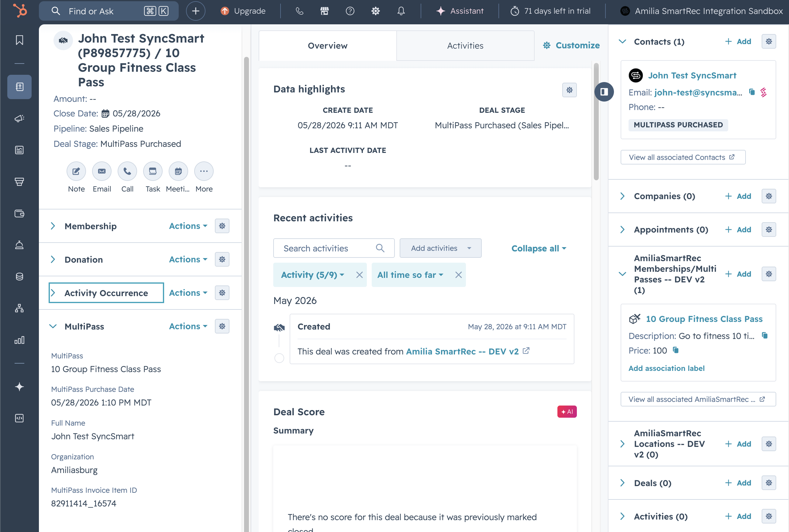Open the Amilia SmartRec Integration Sandbox account menu
The width and height of the screenshot is (789, 532).
tap(701, 11)
